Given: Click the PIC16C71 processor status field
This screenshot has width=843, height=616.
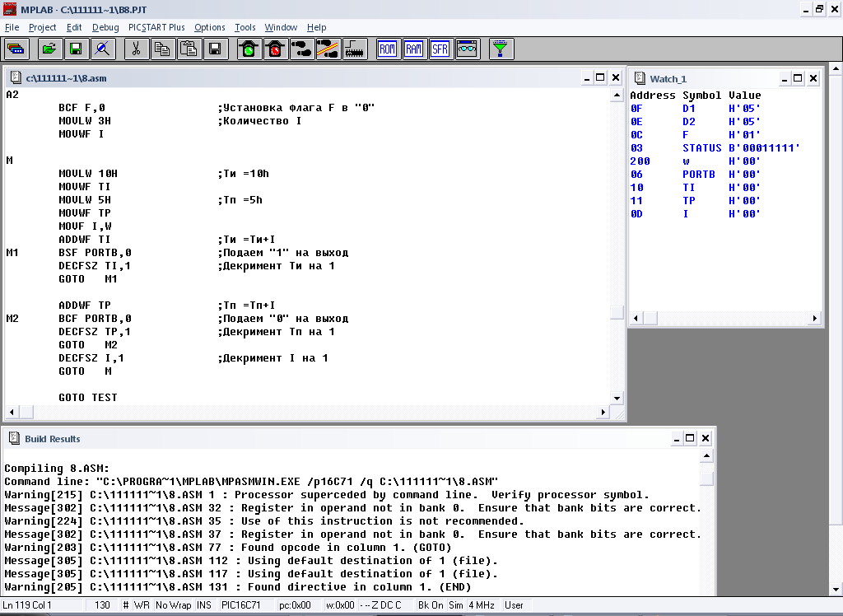Looking at the screenshot, I should [240, 605].
